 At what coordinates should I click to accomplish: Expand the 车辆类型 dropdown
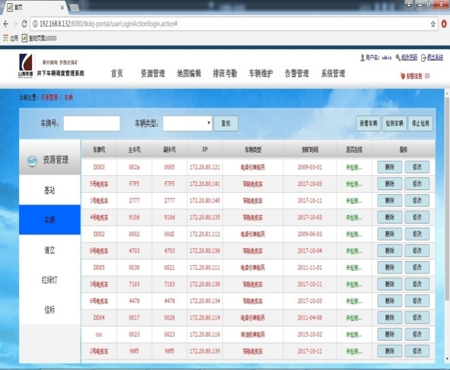point(187,123)
